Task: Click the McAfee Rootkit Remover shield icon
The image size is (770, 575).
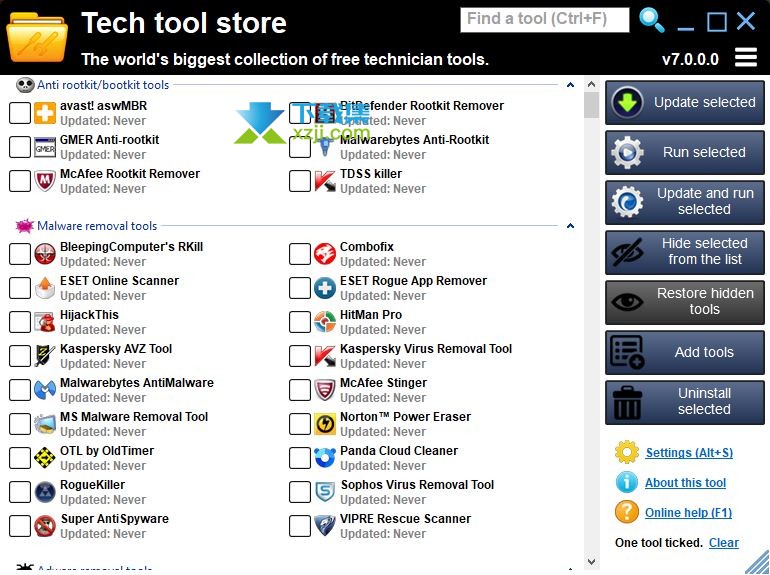Action: tap(45, 181)
